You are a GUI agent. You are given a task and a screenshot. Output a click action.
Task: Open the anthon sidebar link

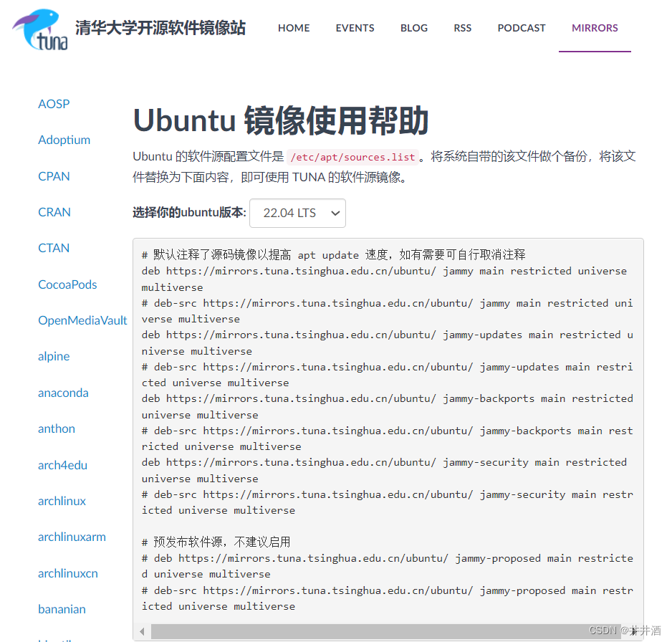point(56,428)
